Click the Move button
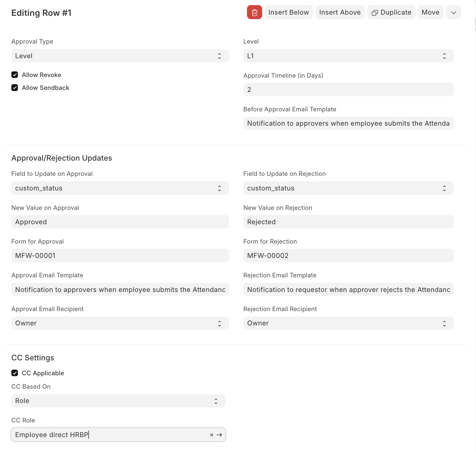This screenshot has width=476, height=452. (431, 12)
